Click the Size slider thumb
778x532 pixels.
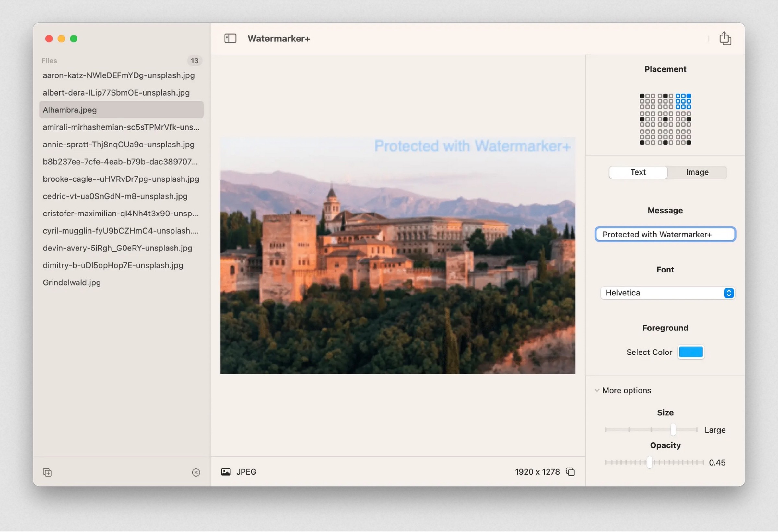click(673, 430)
